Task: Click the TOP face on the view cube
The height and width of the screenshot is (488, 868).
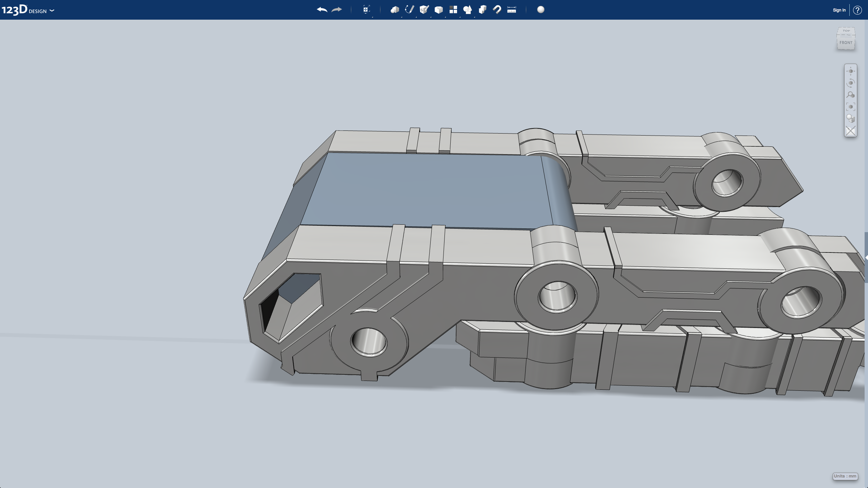Action: click(x=846, y=31)
